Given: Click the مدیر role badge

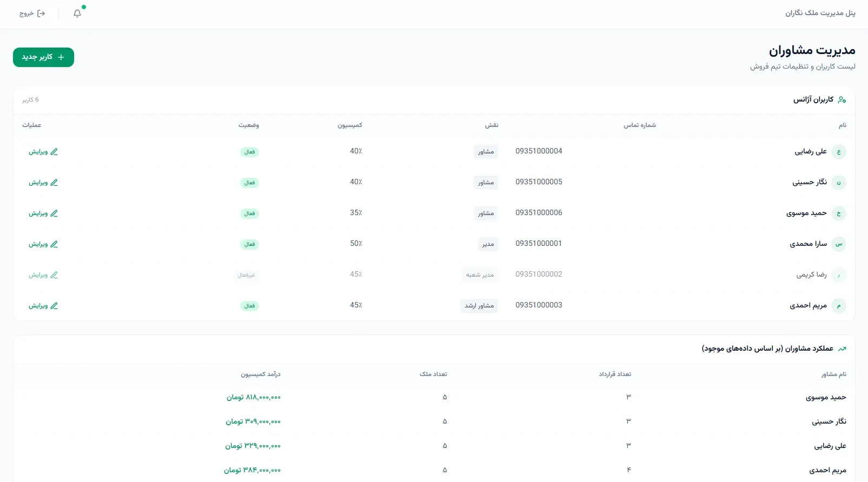Looking at the screenshot, I should [x=488, y=244].
